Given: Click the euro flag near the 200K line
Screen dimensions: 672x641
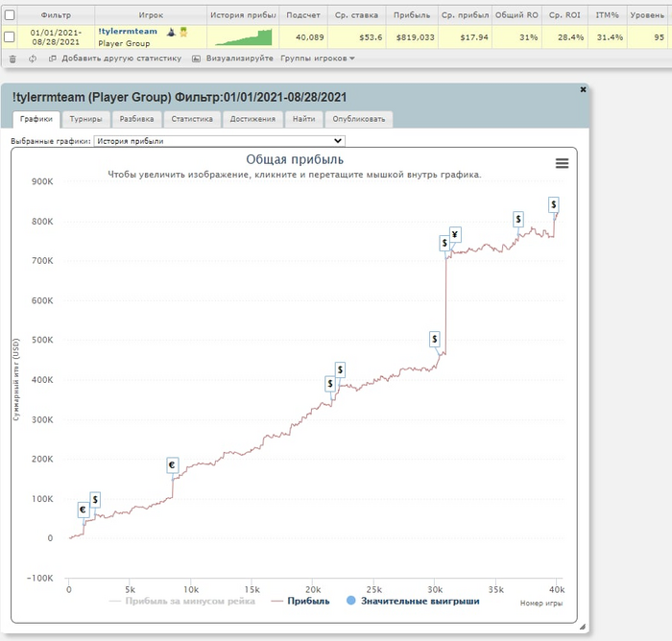Looking at the screenshot, I should click(172, 465).
